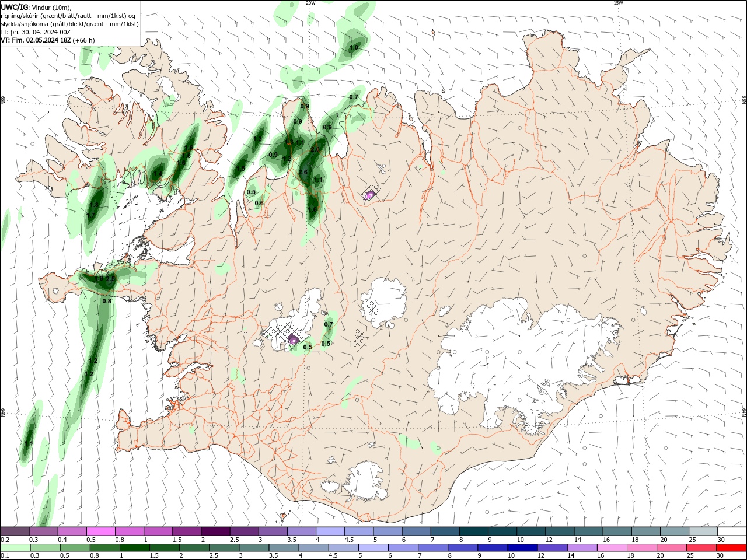Viewport: 747px width, 560px height.
Task: Click the pale green 0.1–0.3 rain swatch
Action: click(16, 548)
